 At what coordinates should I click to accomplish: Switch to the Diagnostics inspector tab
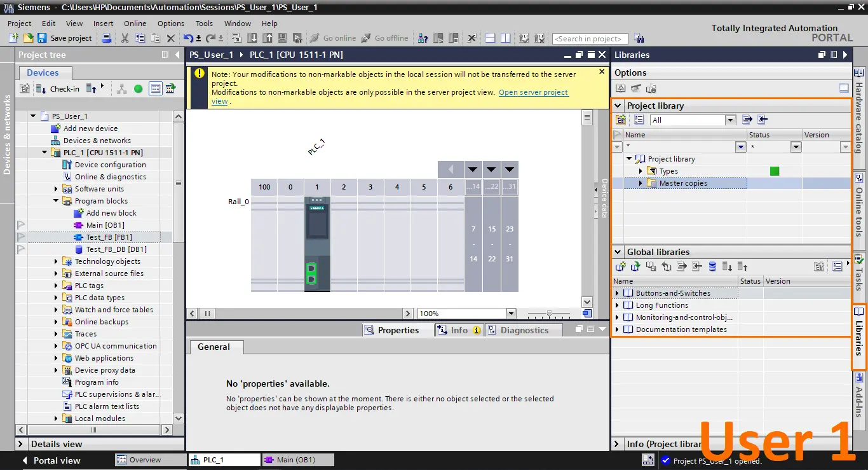[524, 330]
